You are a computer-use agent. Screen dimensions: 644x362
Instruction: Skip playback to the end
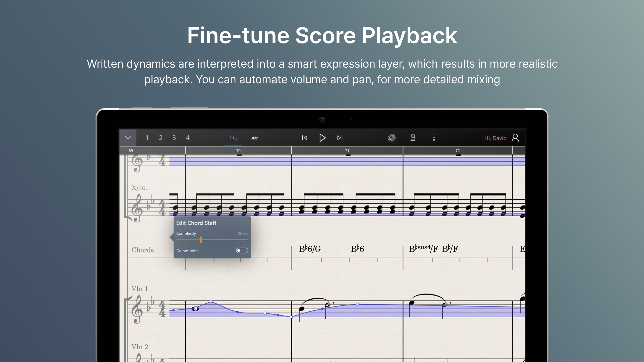339,138
